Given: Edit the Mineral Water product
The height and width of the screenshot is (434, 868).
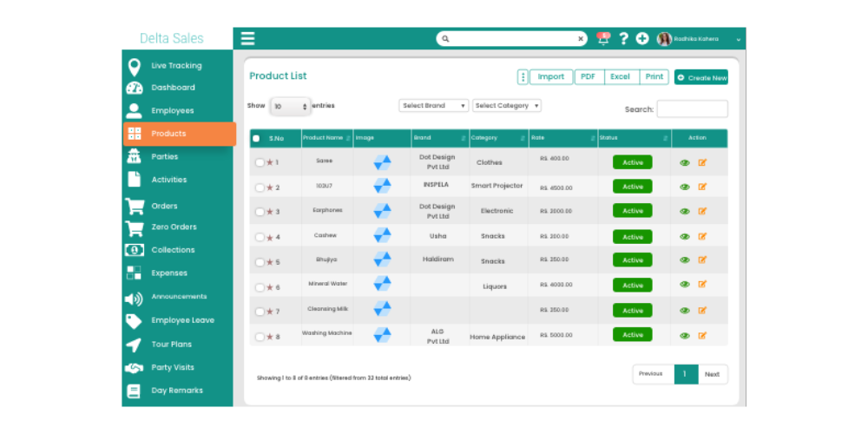Looking at the screenshot, I should pos(702,284).
